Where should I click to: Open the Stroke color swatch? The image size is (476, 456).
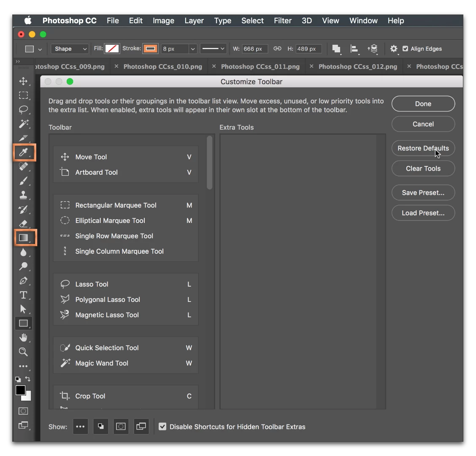pyautogui.click(x=150, y=49)
